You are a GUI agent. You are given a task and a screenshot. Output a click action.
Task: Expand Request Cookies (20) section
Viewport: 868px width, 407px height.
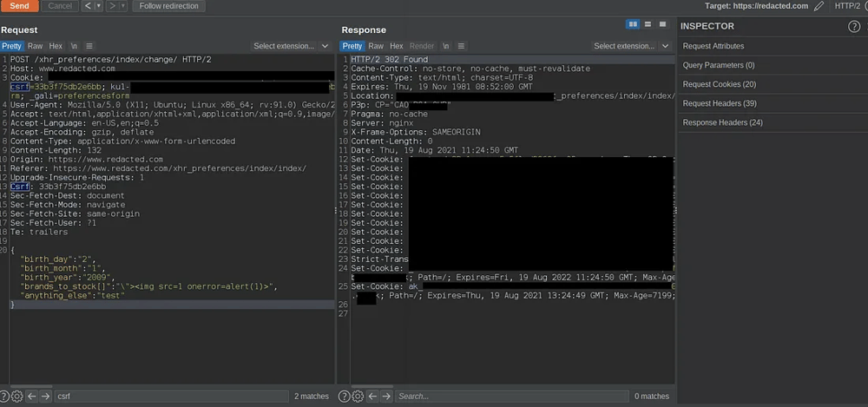[x=773, y=84]
